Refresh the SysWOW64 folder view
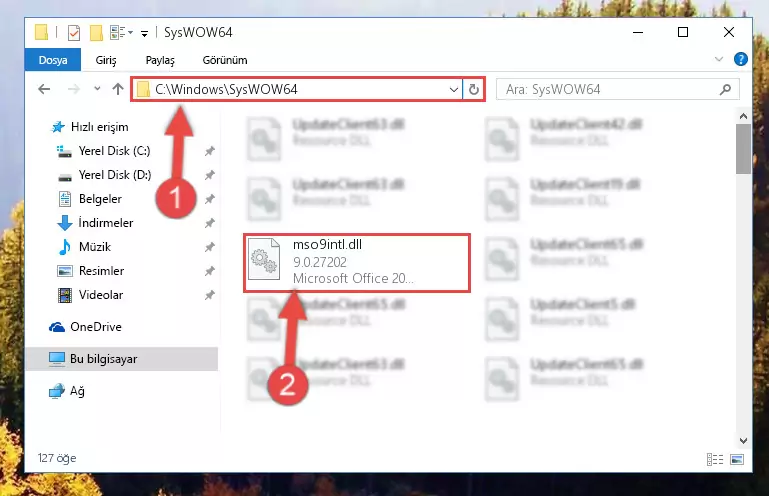This screenshot has width=769, height=496. coord(474,89)
